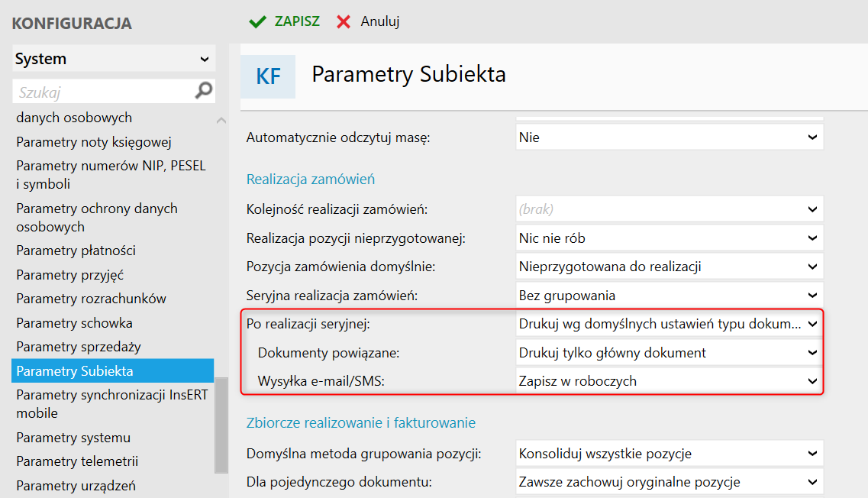Click the ZAPISZ button

297,21
